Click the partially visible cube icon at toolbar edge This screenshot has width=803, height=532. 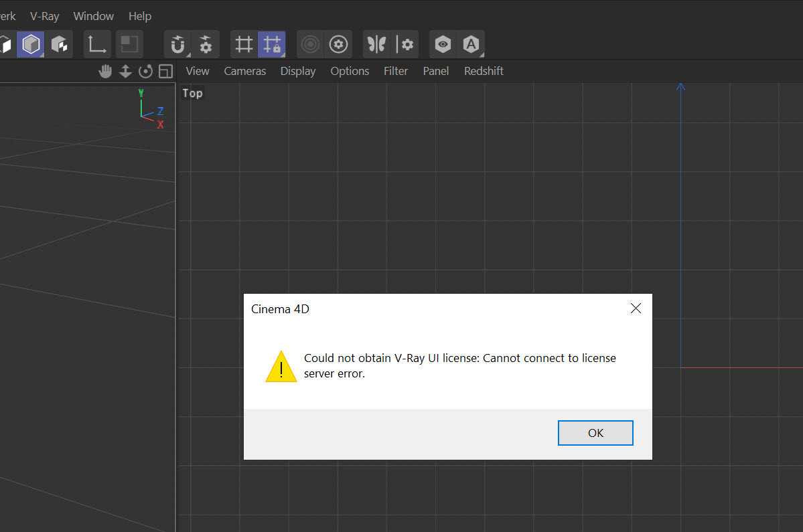point(6,45)
